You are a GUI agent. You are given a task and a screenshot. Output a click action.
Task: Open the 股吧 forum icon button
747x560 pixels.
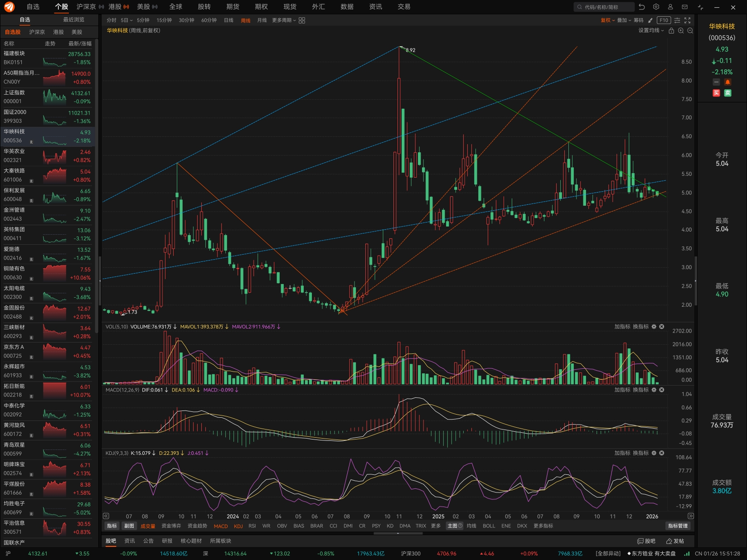coord(646,541)
